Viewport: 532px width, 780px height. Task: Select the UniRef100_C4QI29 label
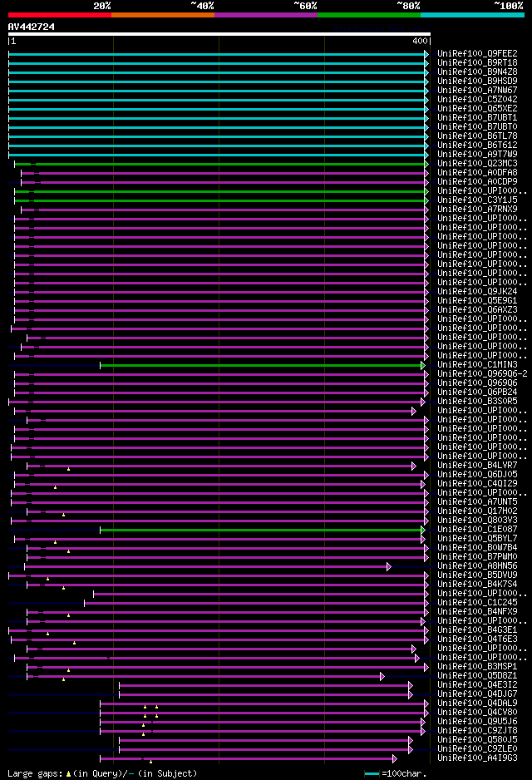click(477, 483)
